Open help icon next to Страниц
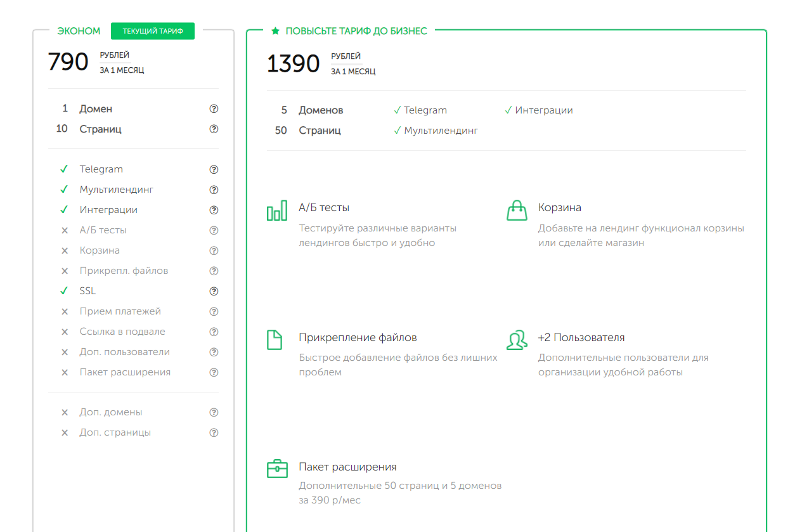Viewport: 802px width, 532px height. coord(214,129)
